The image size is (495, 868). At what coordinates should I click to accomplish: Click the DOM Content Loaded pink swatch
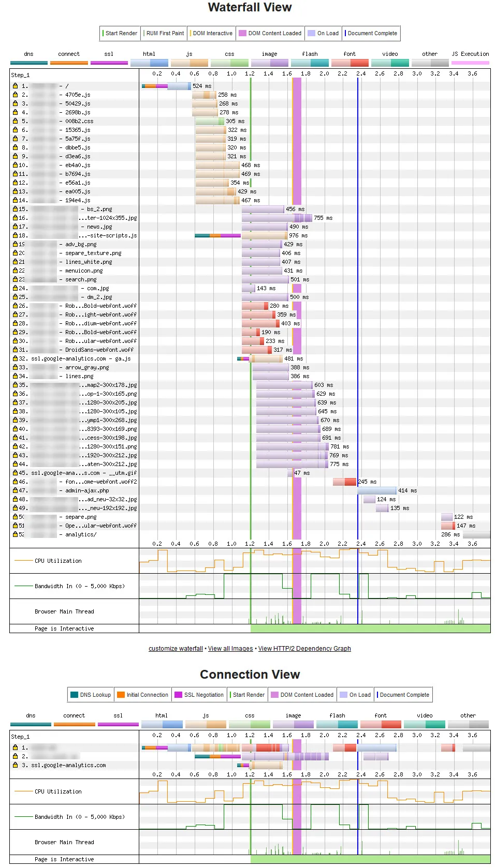(x=242, y=33)
